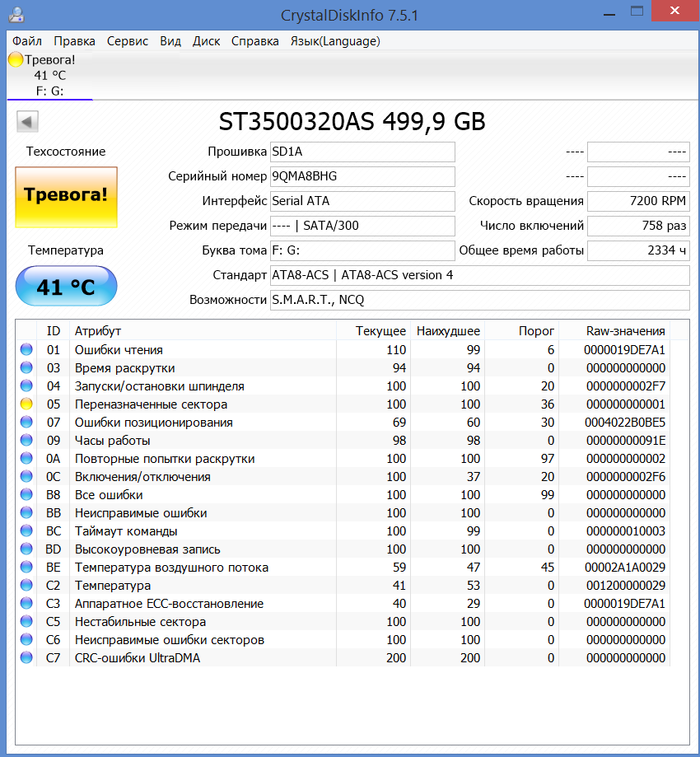Open the Вид menu

(x=170, y=41)
